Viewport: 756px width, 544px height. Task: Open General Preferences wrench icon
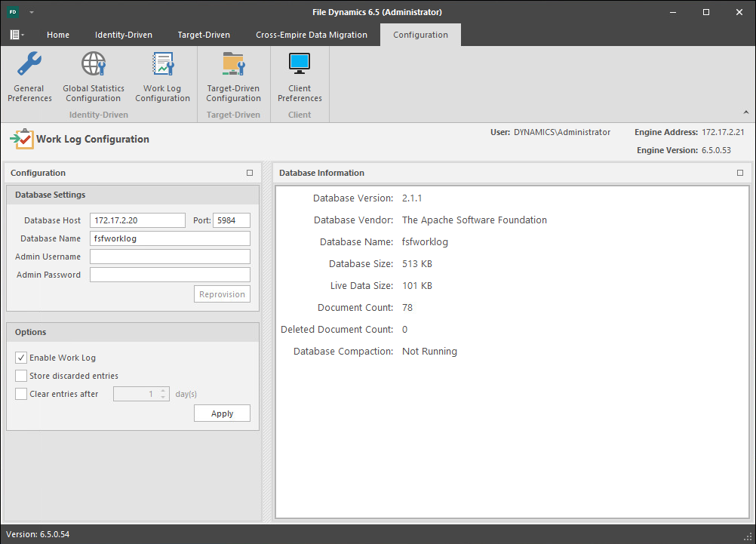pyautogui.click(x=29, y=65)
